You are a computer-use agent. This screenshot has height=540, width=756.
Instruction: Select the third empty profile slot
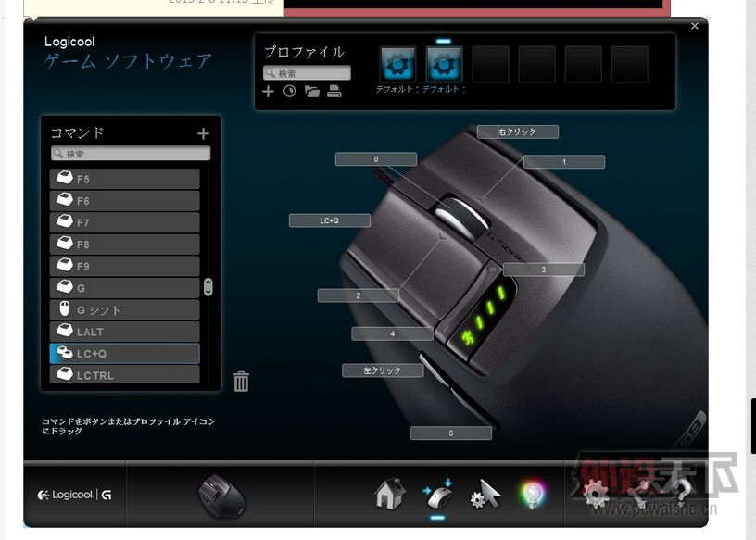pyautogui.click(x=491, y=65)
